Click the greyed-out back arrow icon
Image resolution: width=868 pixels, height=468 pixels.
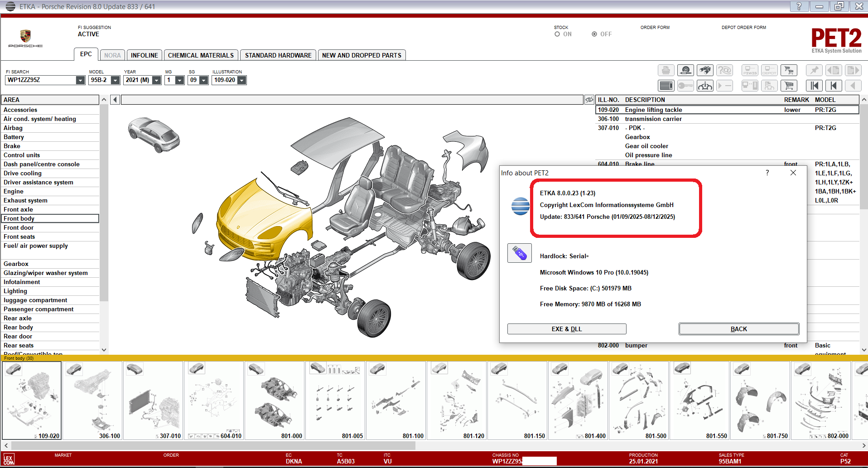853,86
